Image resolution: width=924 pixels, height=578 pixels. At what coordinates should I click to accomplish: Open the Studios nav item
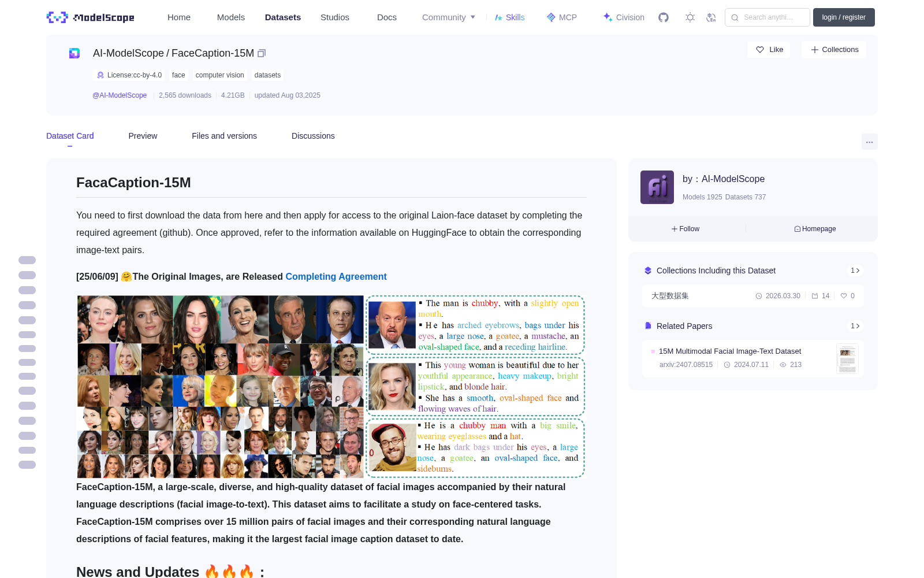[x=335, y=17]
